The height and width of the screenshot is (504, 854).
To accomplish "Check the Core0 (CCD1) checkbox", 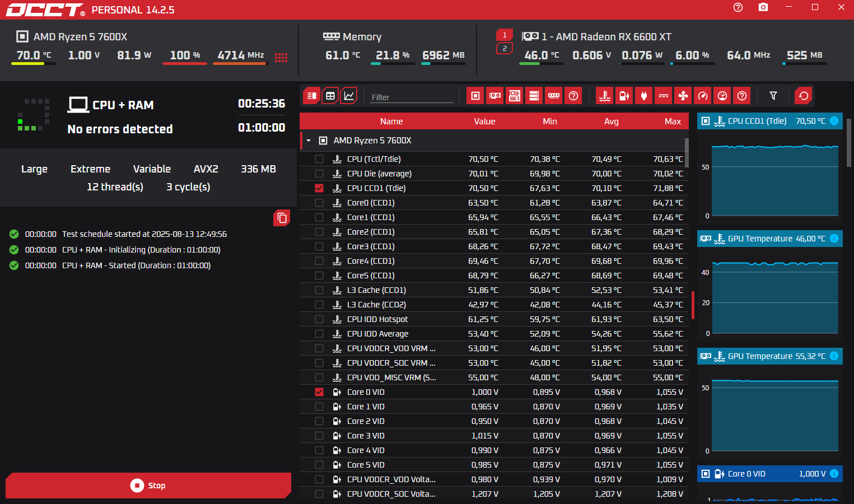I will (x=319, y=203).
